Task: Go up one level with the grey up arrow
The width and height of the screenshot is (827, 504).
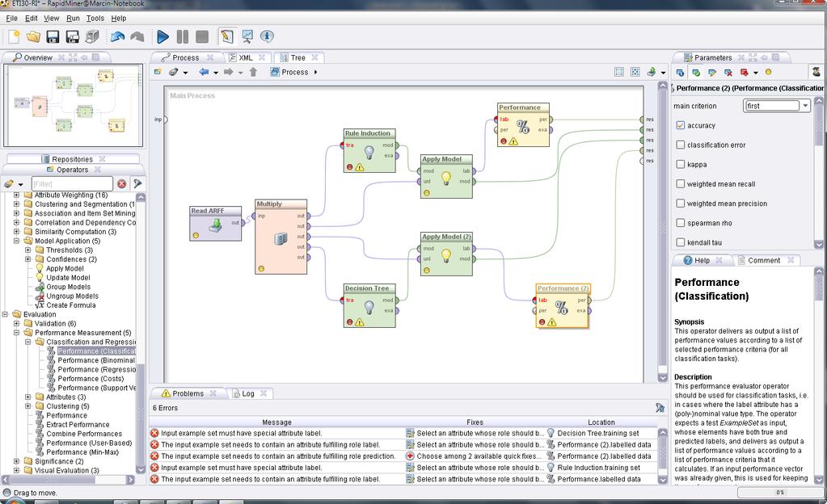Action: coord(253,72)
